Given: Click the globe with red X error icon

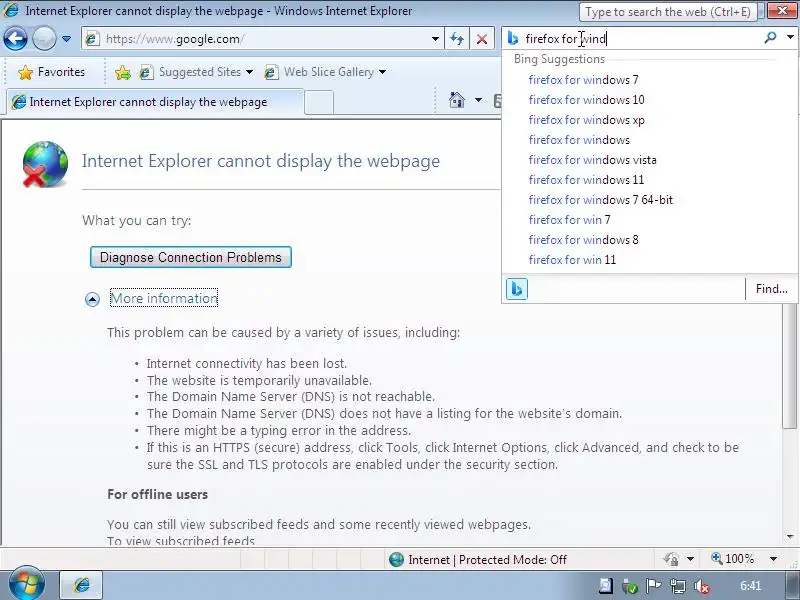Looking at the screenshot, I should 45,164.
